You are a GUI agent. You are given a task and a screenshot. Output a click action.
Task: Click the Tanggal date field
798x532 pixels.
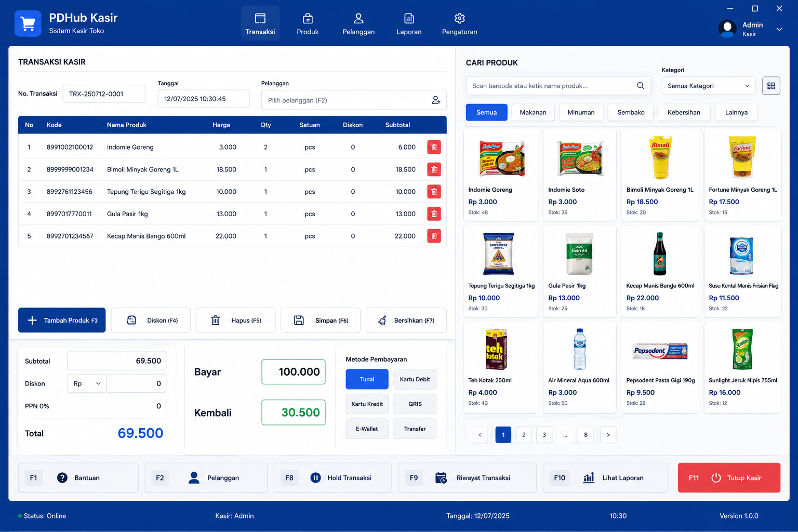click(204, 99)
